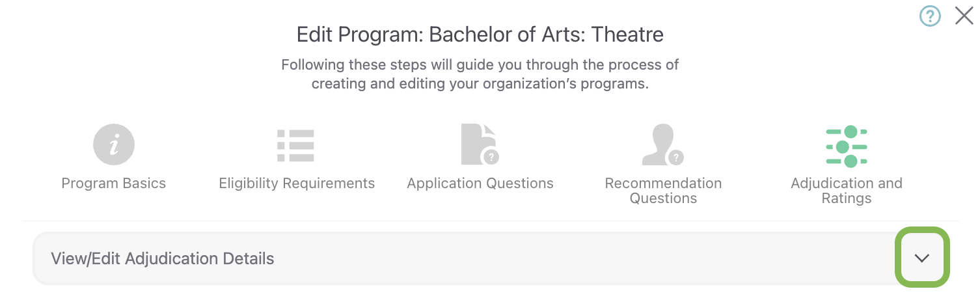
Task: Click the Program Basics info icon
Action: [x=114, y=144]
